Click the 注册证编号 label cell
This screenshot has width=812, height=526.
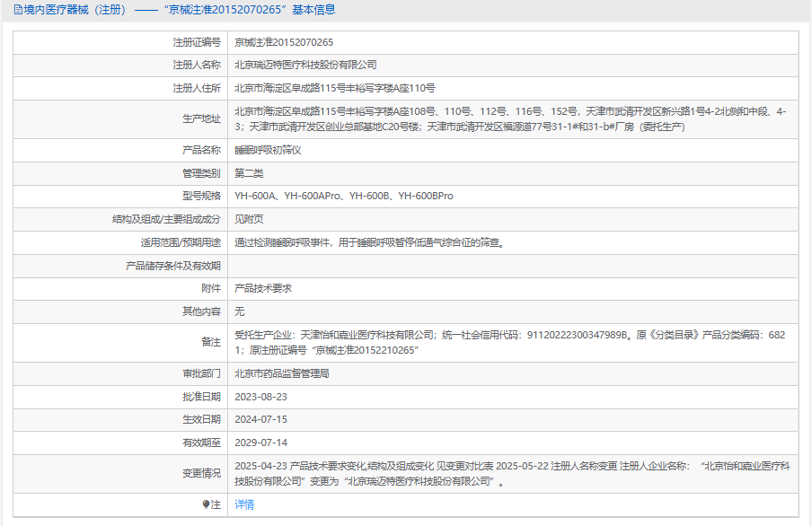pyautogui.click(x=197, y=42)
